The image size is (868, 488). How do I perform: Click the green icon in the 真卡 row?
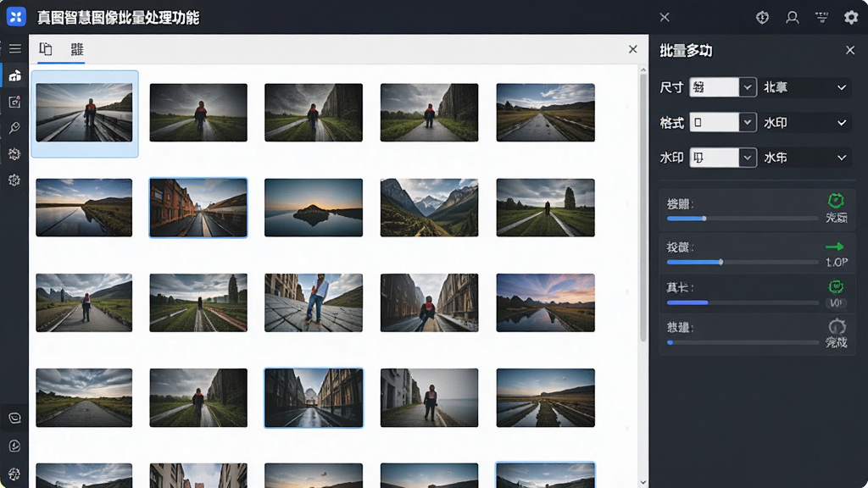836,286
